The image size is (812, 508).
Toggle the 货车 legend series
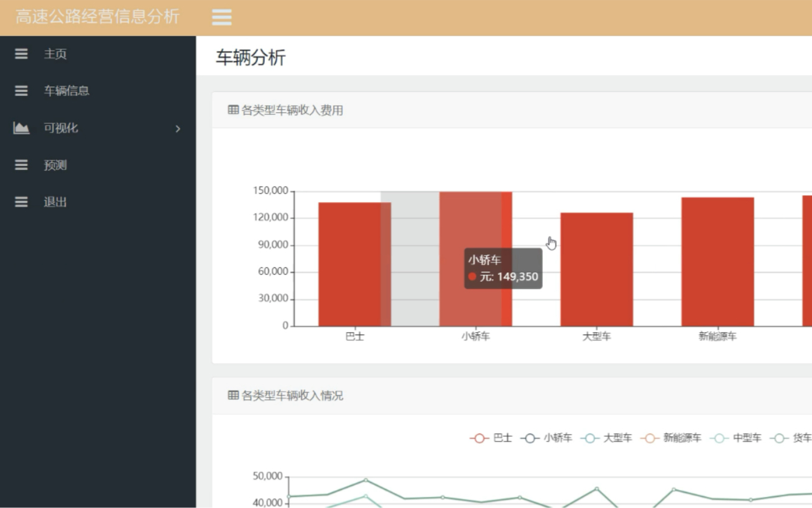pyautogui.click(x=791, y=438)
